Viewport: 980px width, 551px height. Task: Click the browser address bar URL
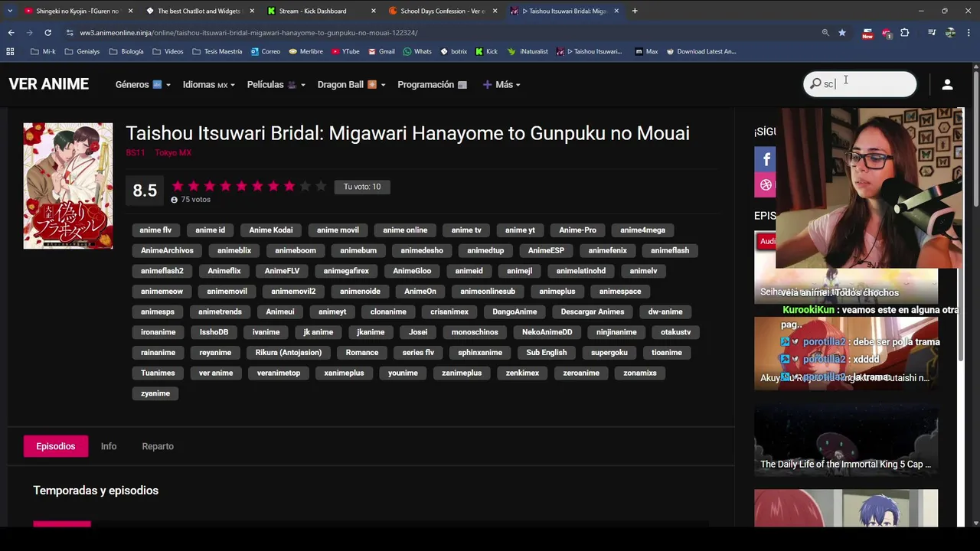pos(249,33)
